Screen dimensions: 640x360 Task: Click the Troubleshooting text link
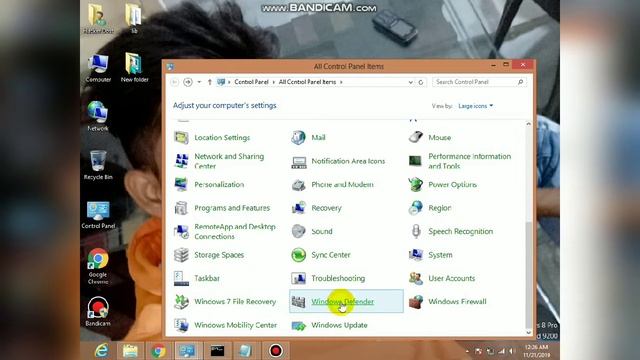pyautogui.click(x=338, y=278)
